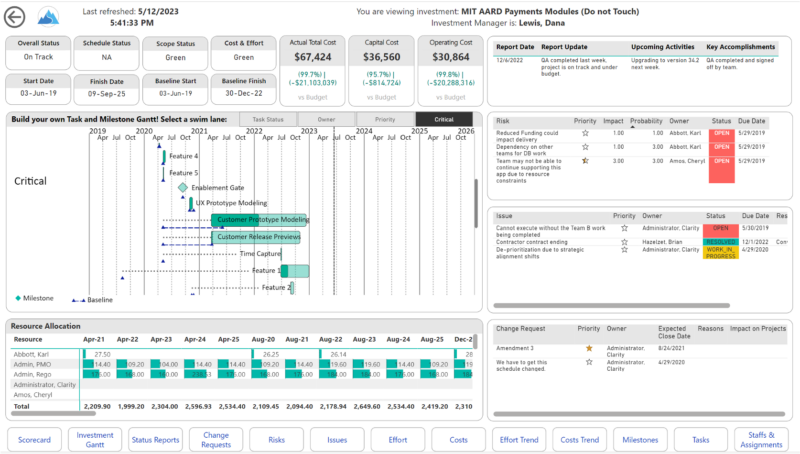The height and width of the screenshot is (454, 800).
Task: Open the Tasks page
Action: click(x=701, y=440)
